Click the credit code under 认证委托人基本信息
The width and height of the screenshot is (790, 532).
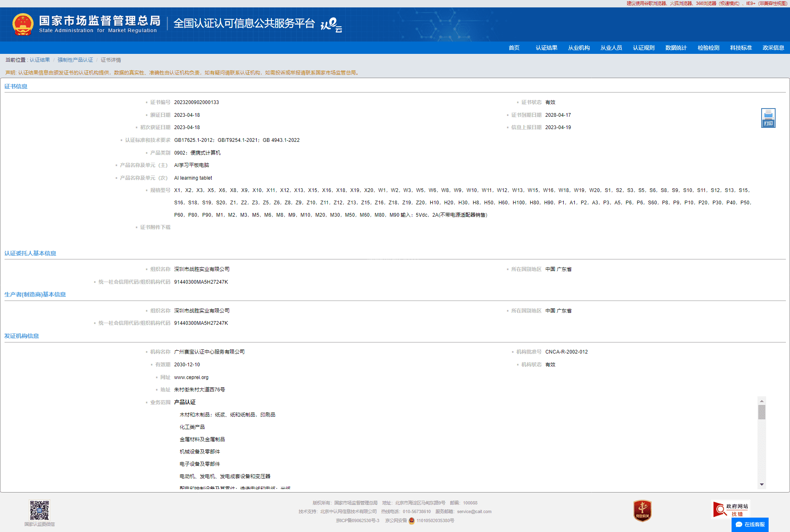(201, 282)
